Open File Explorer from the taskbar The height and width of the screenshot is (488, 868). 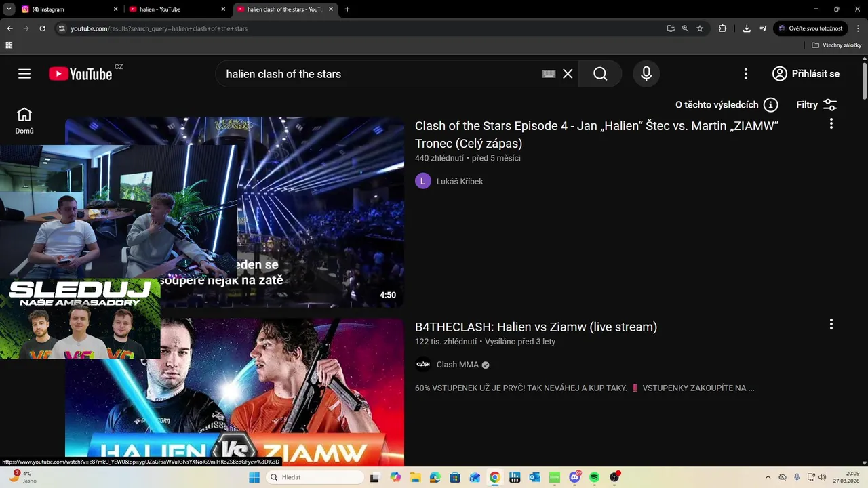pyautogui.click(x=414, y=477)
